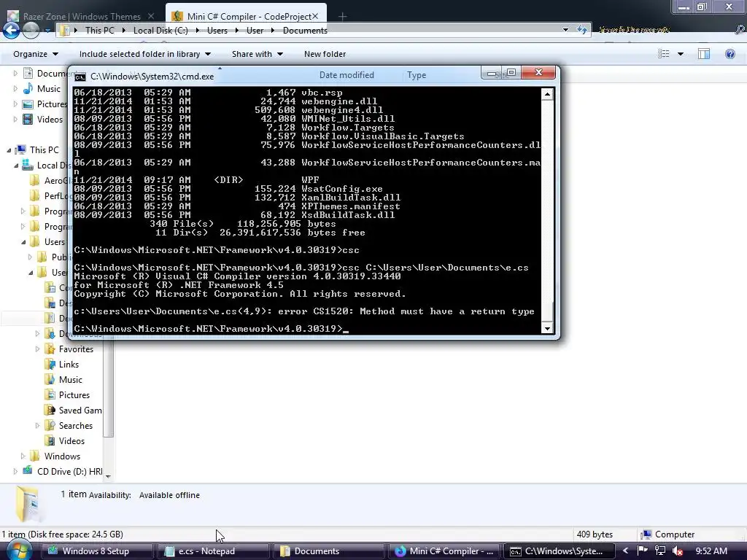Click Users in the address breadcrumb
Image resolution: width=747 pixels, height=560 pixels.
tap(217, 31)
